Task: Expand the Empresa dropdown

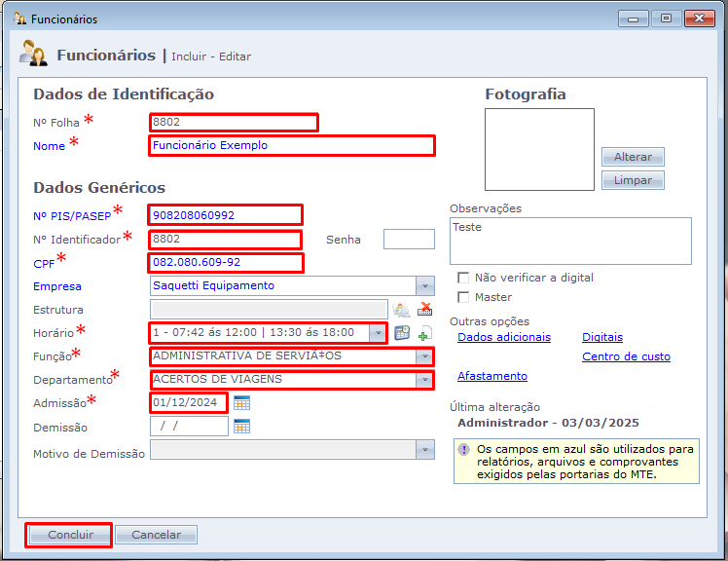Action: (x=424, y=285)
